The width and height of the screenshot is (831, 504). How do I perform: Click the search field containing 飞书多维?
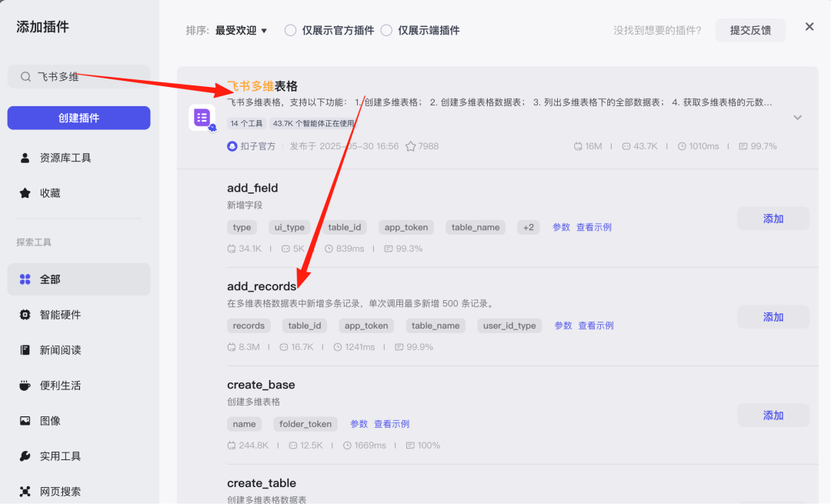point(78,77)
